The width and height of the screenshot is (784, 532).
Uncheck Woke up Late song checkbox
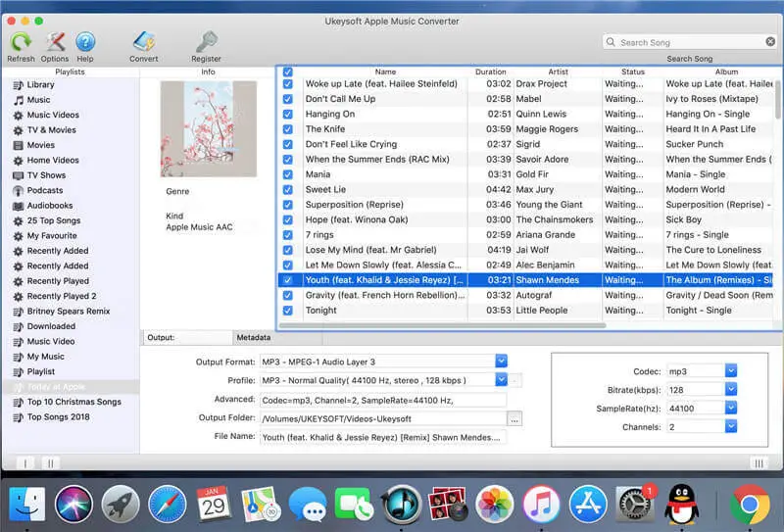(288, 84)
